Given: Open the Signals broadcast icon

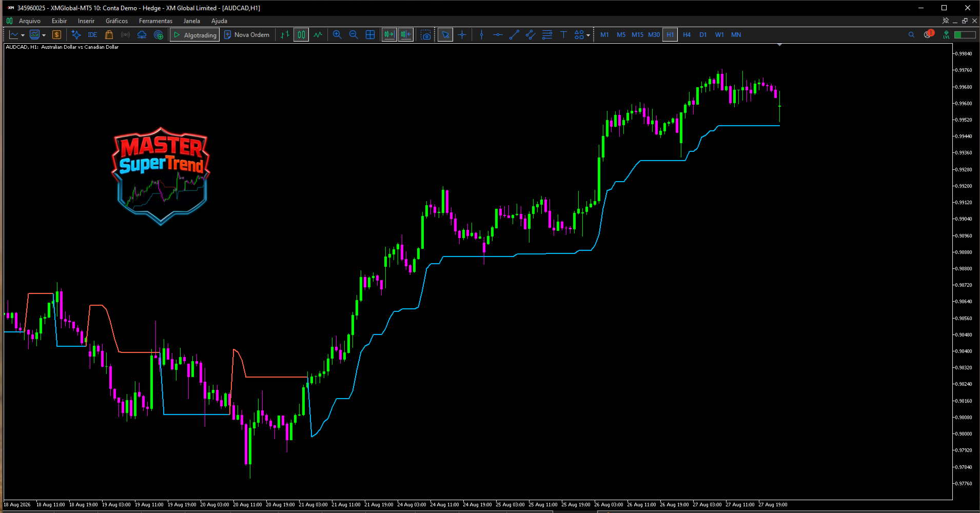Looking at the screenshot, I should tap(125, 35).
